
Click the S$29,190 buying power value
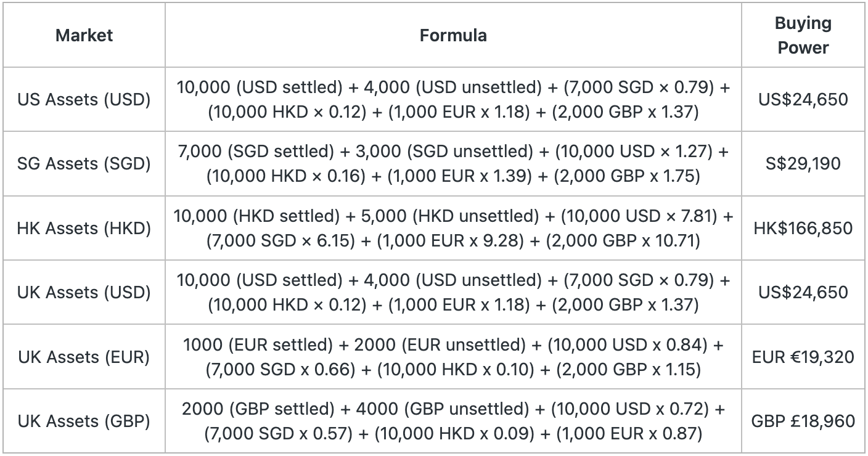click(803, 164)
